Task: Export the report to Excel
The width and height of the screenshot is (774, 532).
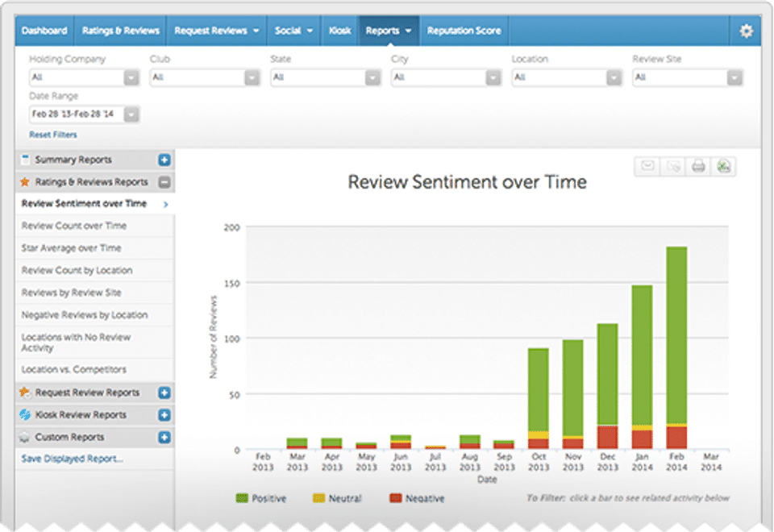Action: [724, 167]
